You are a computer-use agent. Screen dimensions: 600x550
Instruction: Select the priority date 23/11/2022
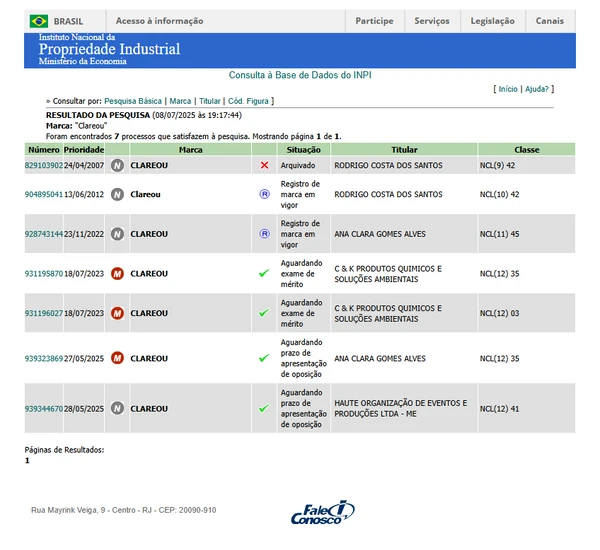84,234
